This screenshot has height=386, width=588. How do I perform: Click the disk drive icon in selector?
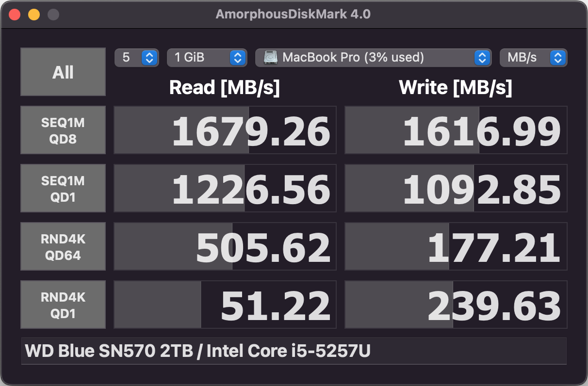click(271, 58)
